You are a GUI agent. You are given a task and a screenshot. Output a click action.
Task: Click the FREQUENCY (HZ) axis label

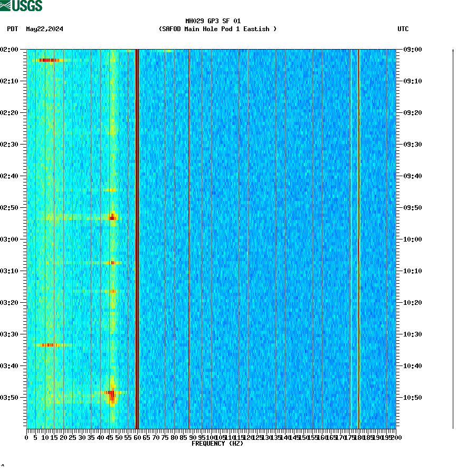coord(217,444)
